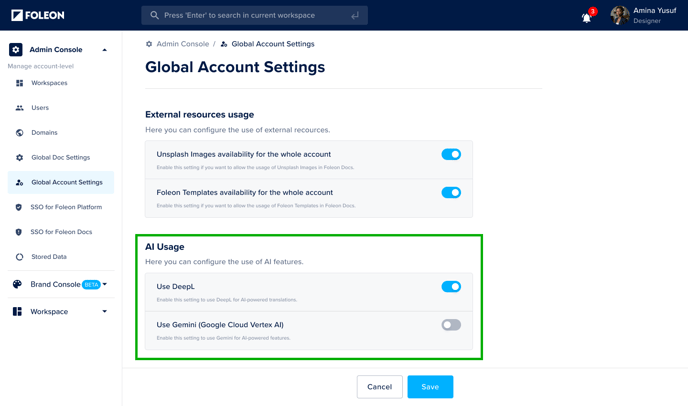Click the breadcrumb gear icon
Viewport: 688px width, 406px height.
pos(149,44)
